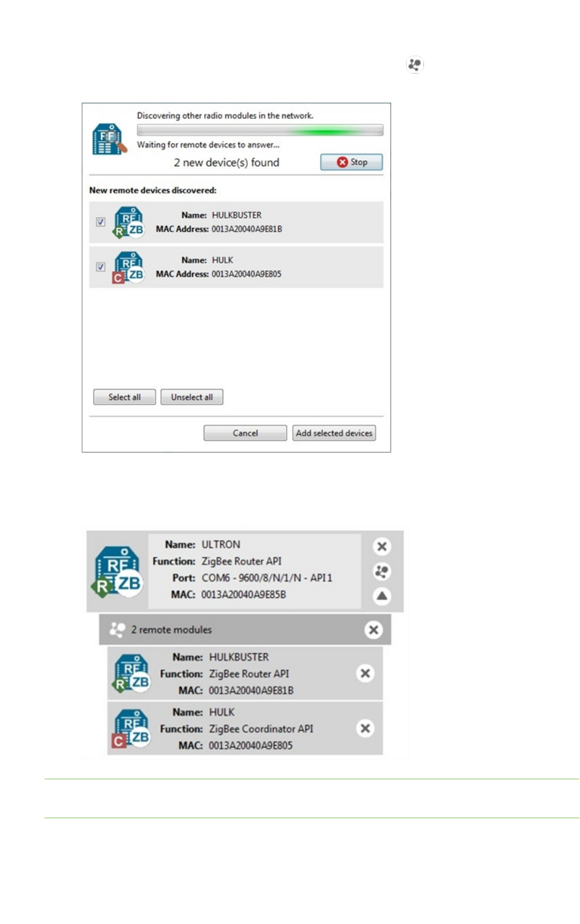
Task: Click Add selected devices button
Action: [x=334, y=433]
